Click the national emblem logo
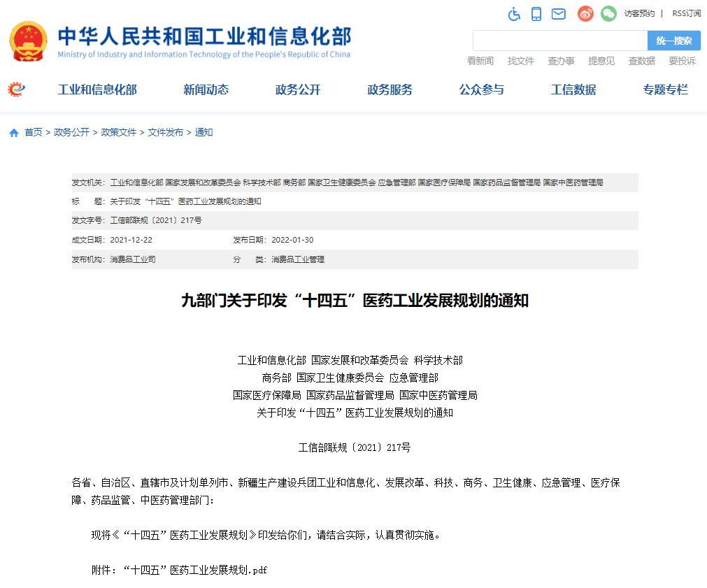707x588 pixels. tap(28, 41)
